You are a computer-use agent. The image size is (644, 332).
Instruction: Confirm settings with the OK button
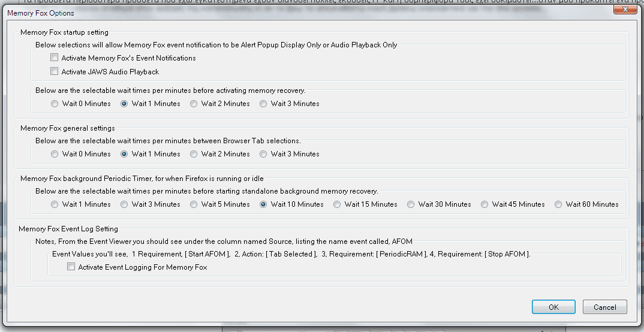click(553, 307)
